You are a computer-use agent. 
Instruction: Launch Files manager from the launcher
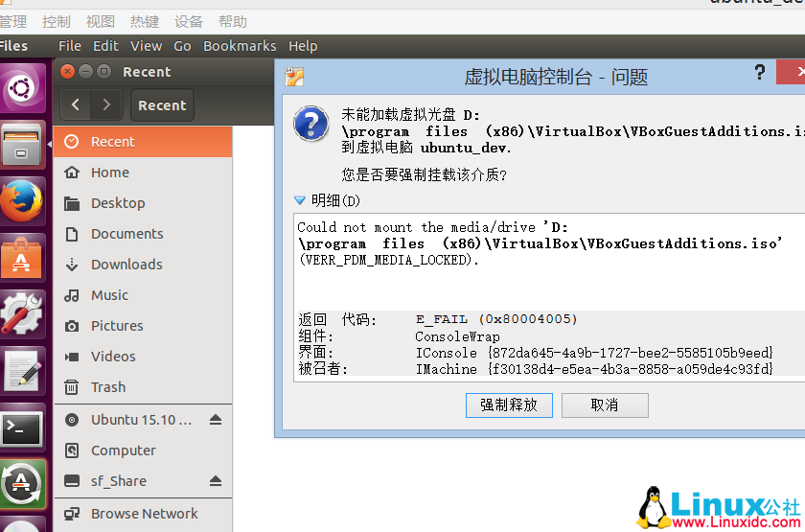click(x=22, y=145)
